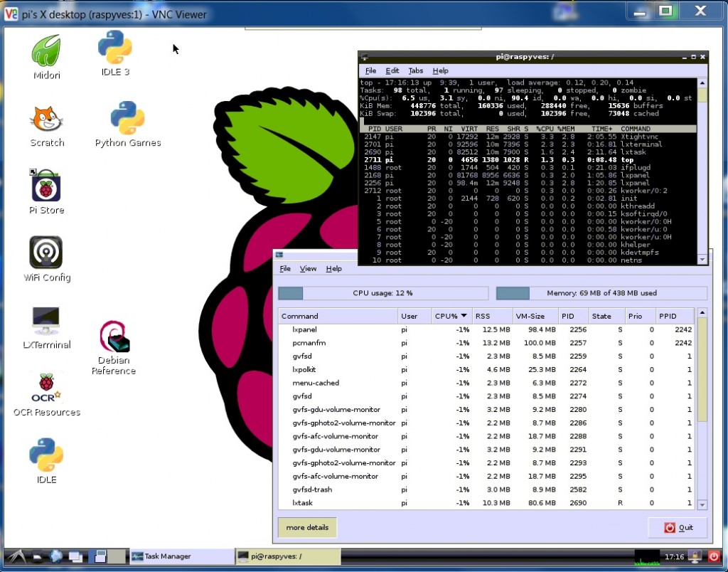Select the menu-cached process row
Image resolution: width=728 pixels, height=572 pixels.
click(486, 383)
